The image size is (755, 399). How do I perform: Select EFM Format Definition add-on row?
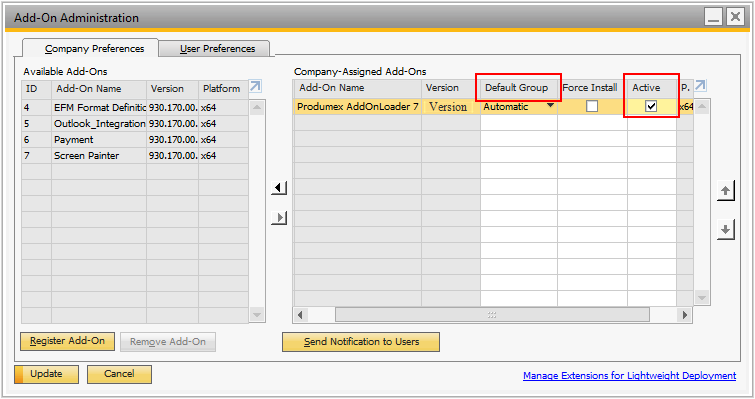click(x=135, y=107)
